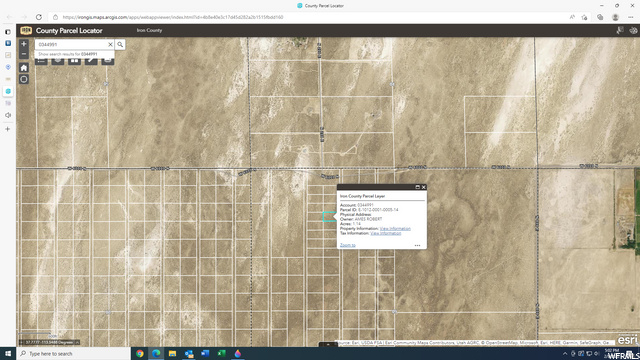Zoom in the map with the plus button
Image resolution: width=640 pixels, height=360 pixels.
tap(24, 44)
